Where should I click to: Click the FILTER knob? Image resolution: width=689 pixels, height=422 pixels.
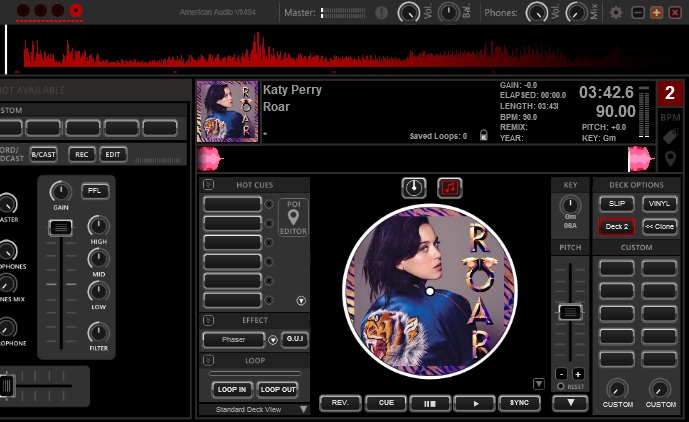click(x=98, y=333)
